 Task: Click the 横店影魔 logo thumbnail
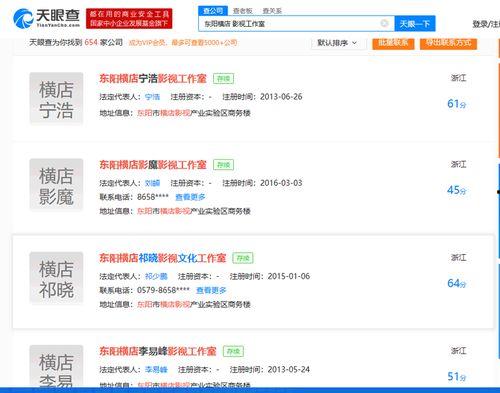click(56, 185)
